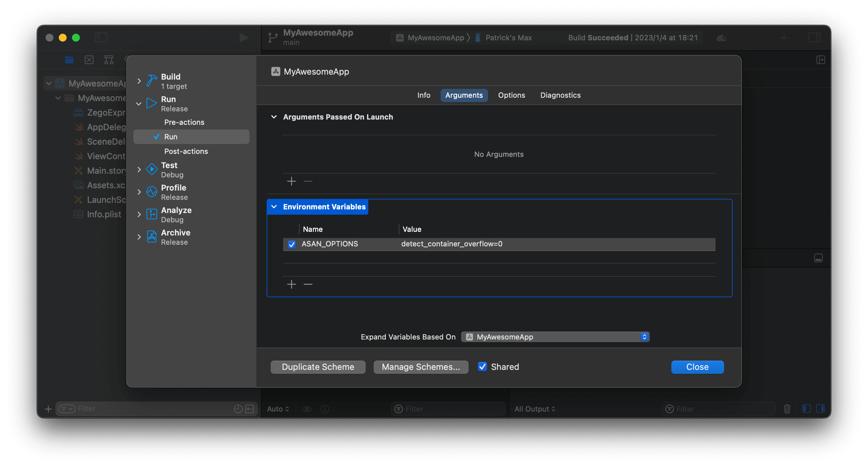Expand the Archive section chevron
The width and height of the screenshot is (868, 467).
pos(139,237)
